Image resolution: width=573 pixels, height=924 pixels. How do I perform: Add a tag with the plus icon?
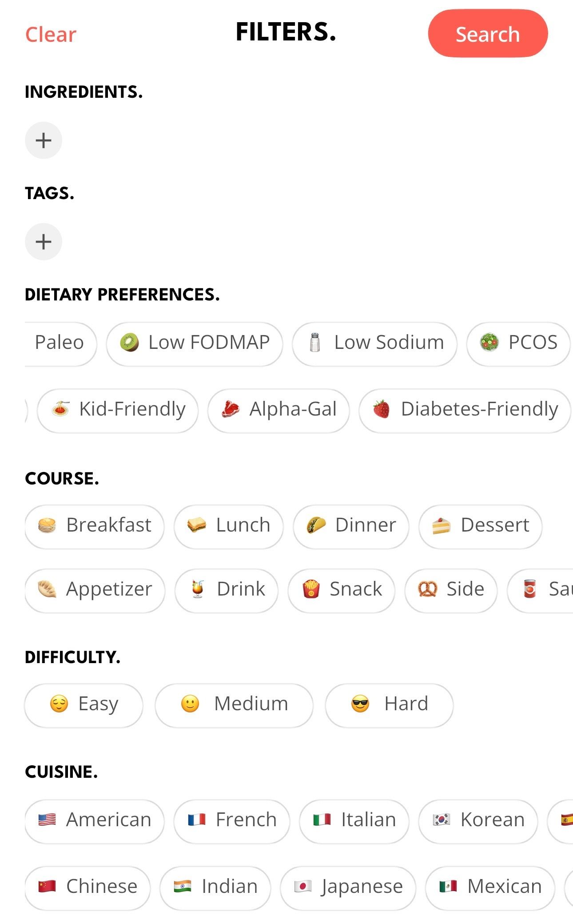coord(44,242)
